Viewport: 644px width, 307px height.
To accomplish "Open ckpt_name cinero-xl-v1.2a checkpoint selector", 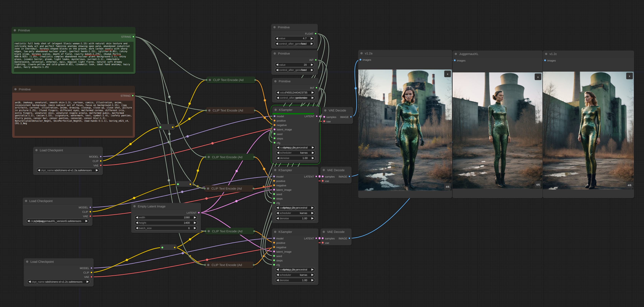I will 68,170.
